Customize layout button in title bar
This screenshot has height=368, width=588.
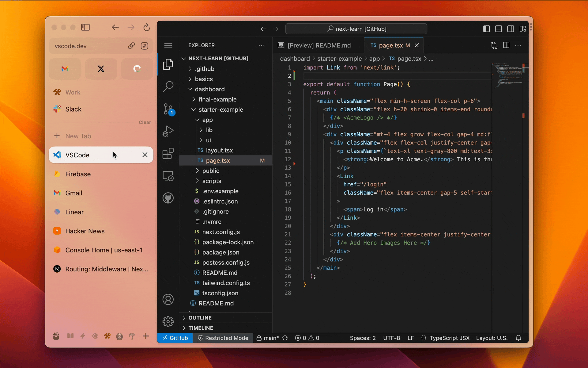pos(523,29)
